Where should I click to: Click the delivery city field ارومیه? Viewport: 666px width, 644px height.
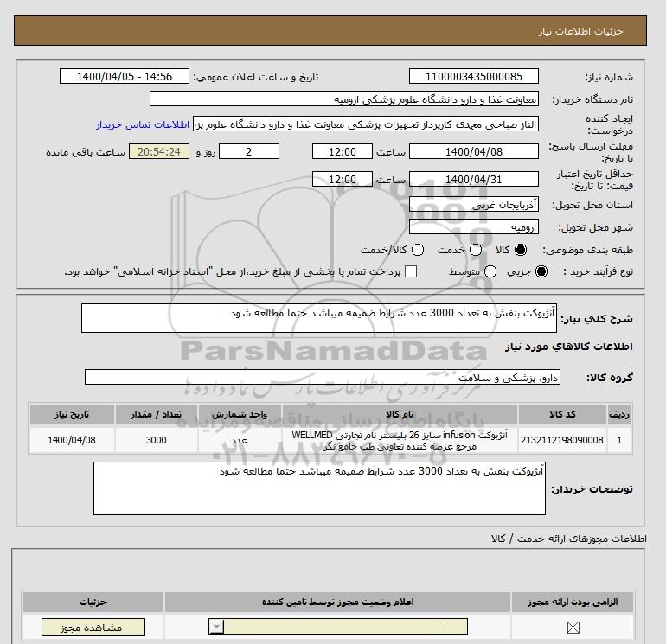click(472, 227)
